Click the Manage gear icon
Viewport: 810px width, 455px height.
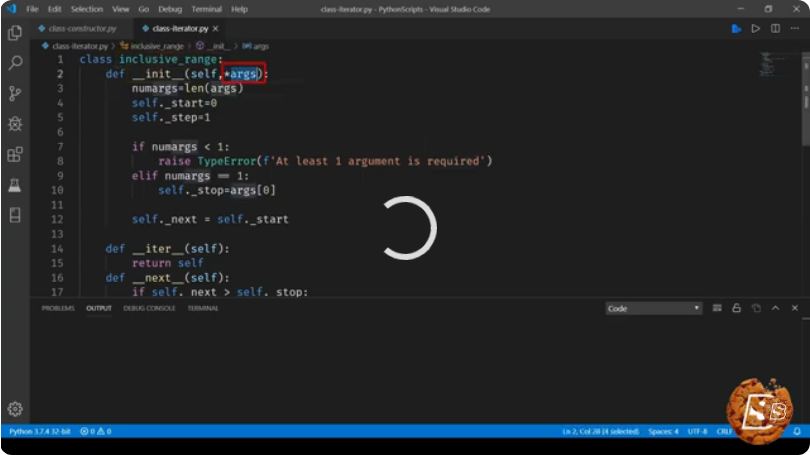tap(15, 409)
